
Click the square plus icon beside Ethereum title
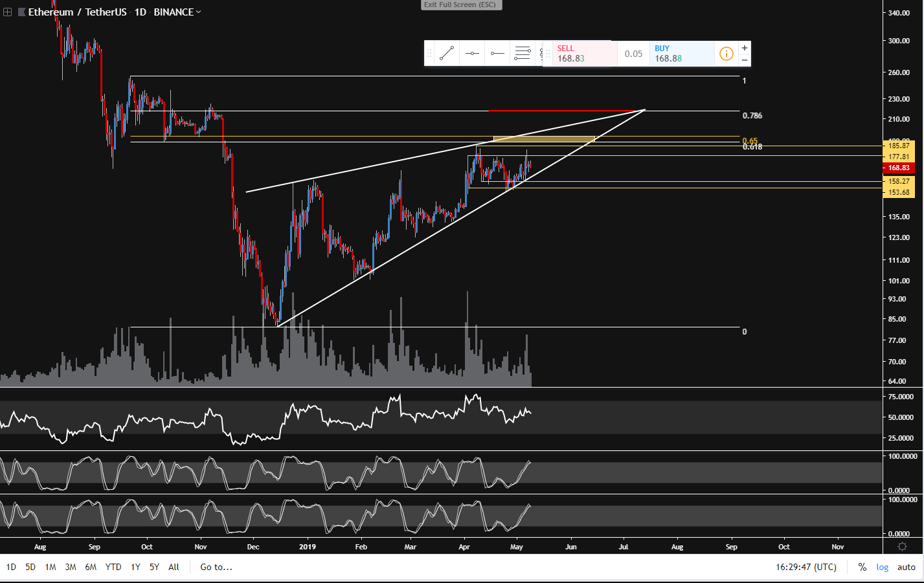8,12
